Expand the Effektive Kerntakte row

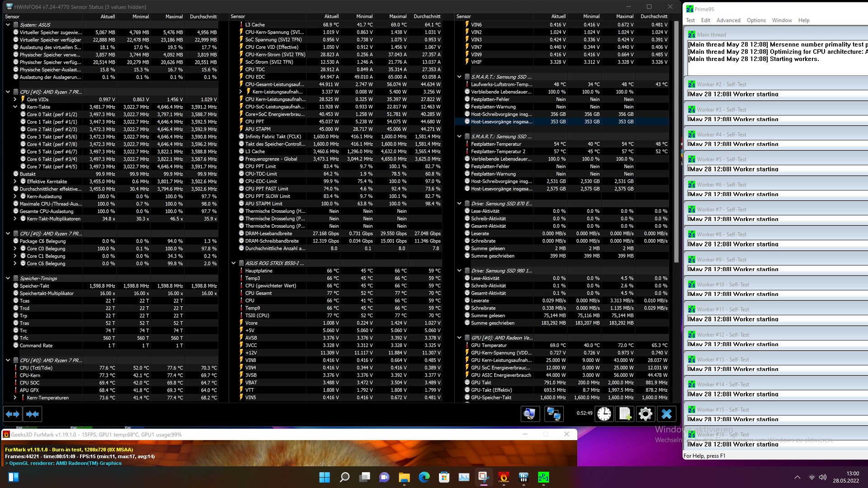click(15, 182)
